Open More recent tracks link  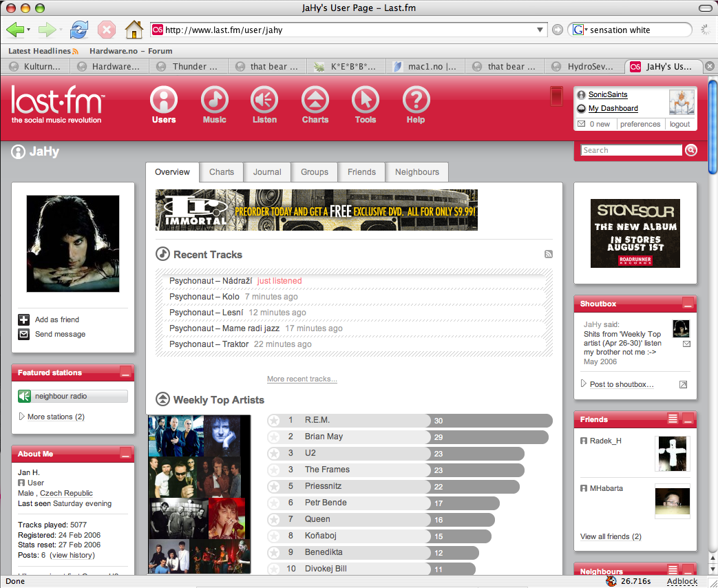click(x=302, y=379)
